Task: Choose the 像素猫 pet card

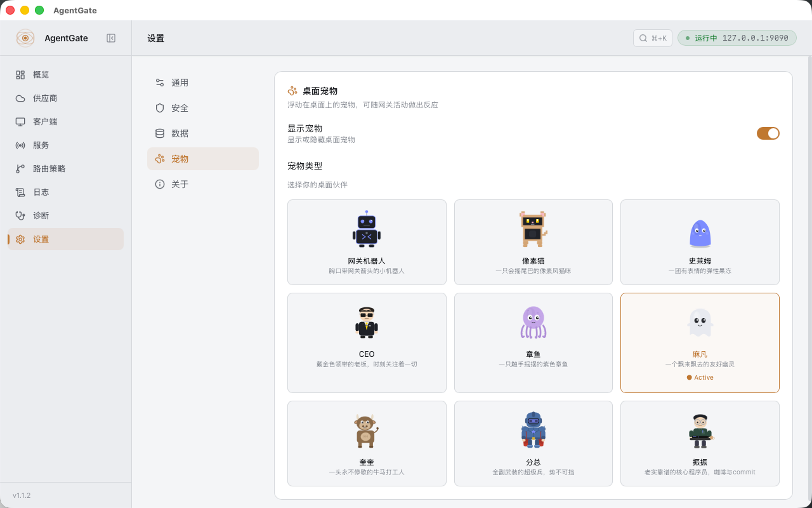Action: point(534,243)
